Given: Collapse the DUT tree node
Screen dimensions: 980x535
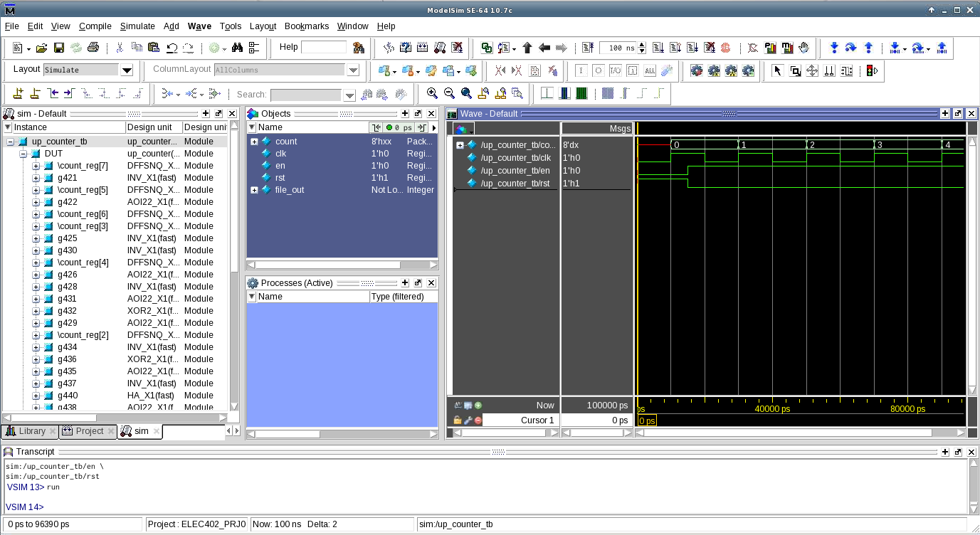Looking at the screenshot, I should coord(23,154).
